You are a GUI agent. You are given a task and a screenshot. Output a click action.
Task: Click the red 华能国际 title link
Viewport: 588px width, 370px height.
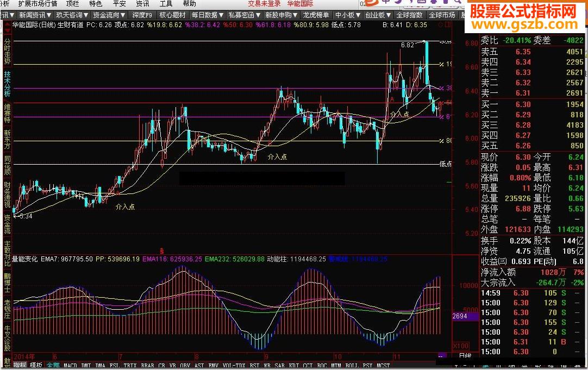tap(300, 4)
